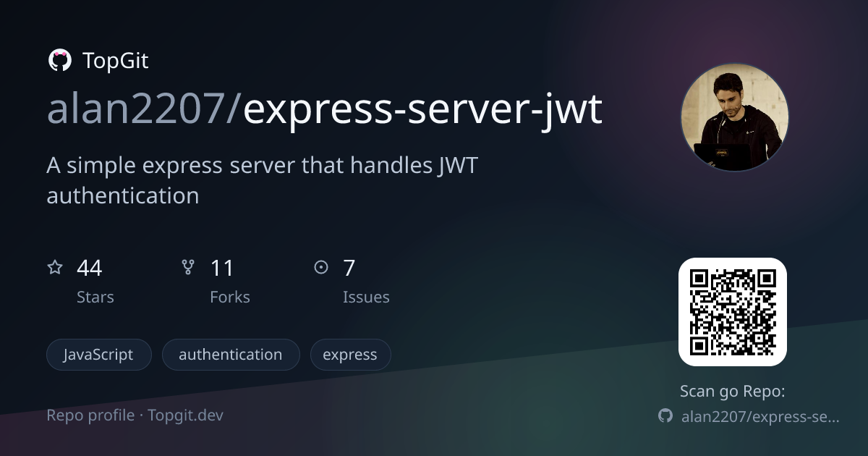Click the GitHub icon below Scan go Repo

[x=665, y=416]
